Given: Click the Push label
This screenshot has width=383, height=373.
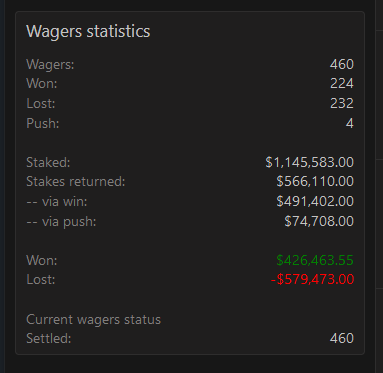Looking at the screenshot, I should (43, 124).
